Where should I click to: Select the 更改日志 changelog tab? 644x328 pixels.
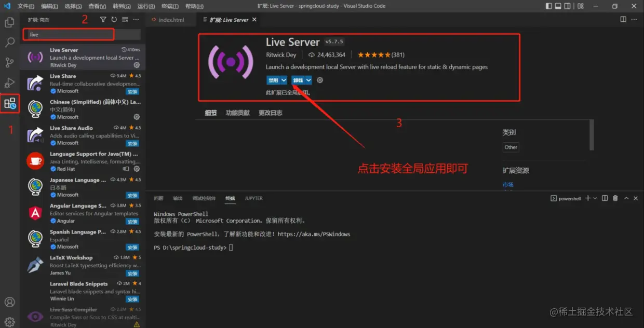click(271, 113)
